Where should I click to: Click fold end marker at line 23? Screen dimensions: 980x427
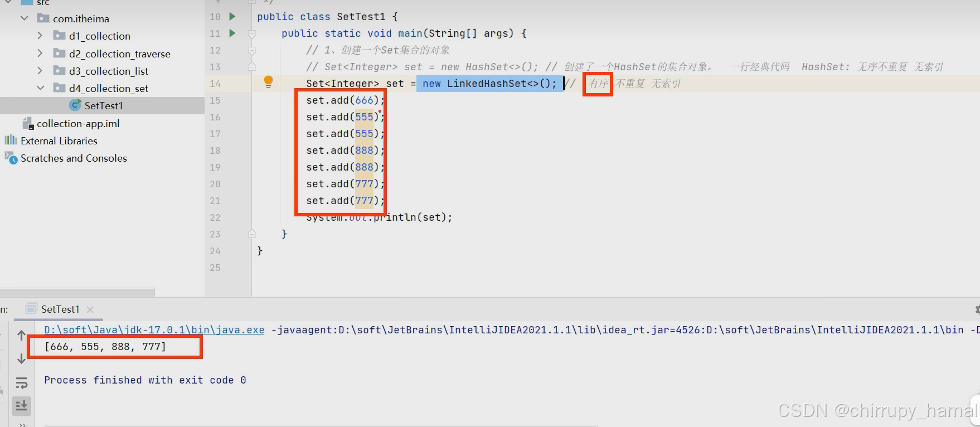[252, 234]
